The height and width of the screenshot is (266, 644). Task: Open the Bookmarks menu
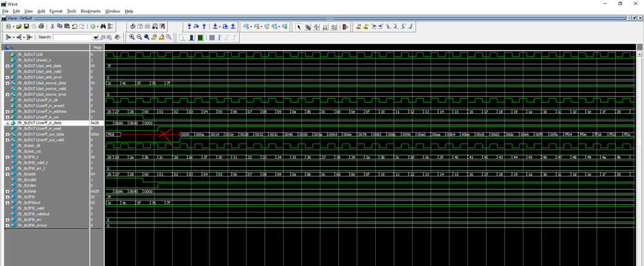coord(91,11)
